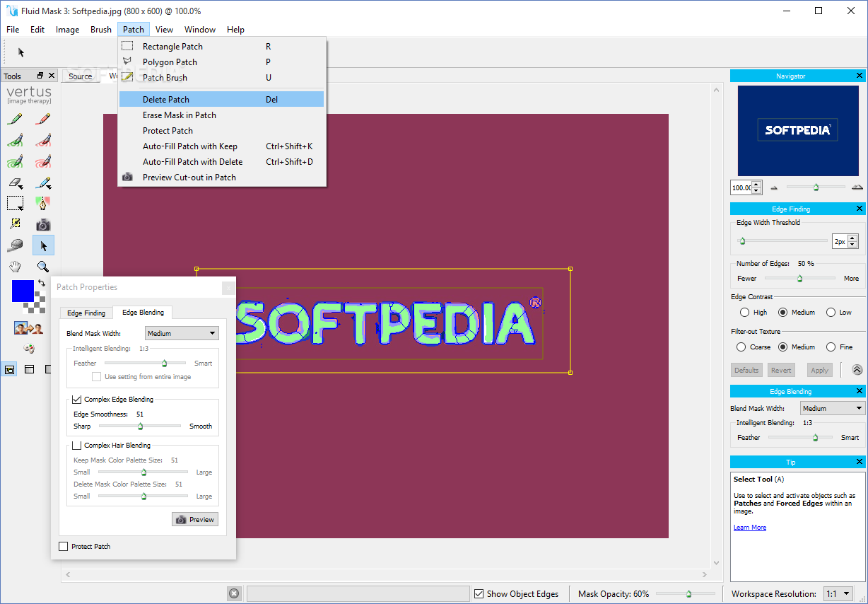Viewport: 868px width, 604px height.
Task: Choose Delete Patch from Patch menu
Action: pyautogui.click(x=221, y=100)
